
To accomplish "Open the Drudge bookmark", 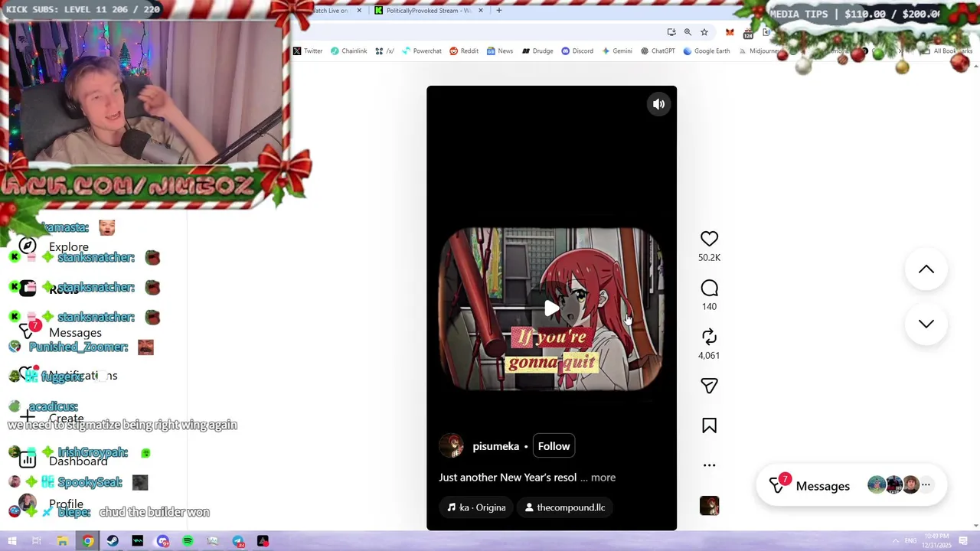I will pyautogui.click(x=537, y=51).
